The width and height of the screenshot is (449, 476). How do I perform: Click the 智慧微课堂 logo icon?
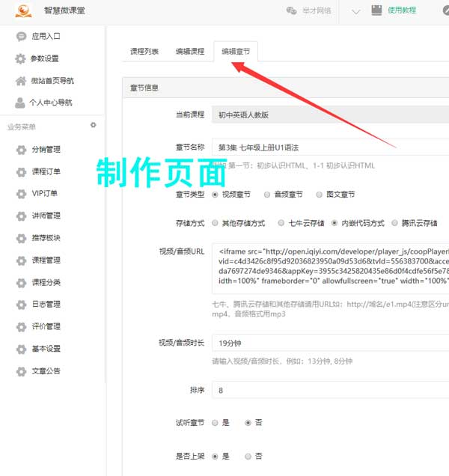tap(23, 10)
